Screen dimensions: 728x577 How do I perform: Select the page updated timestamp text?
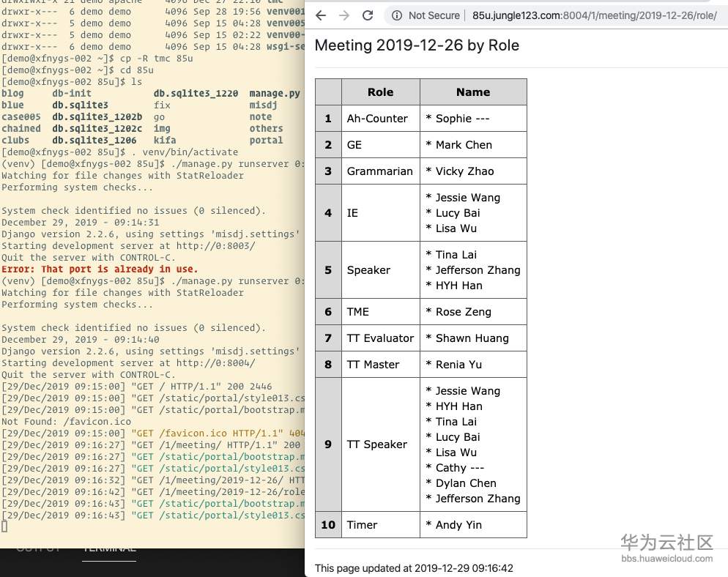coord(414,568)
